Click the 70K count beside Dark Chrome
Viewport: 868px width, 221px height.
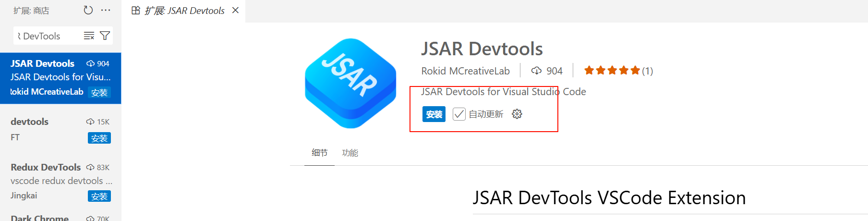[x=98, y=218]
